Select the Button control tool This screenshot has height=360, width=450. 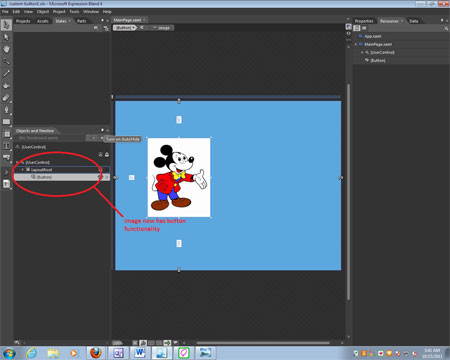pyautogui.click(x=6, y=157)
